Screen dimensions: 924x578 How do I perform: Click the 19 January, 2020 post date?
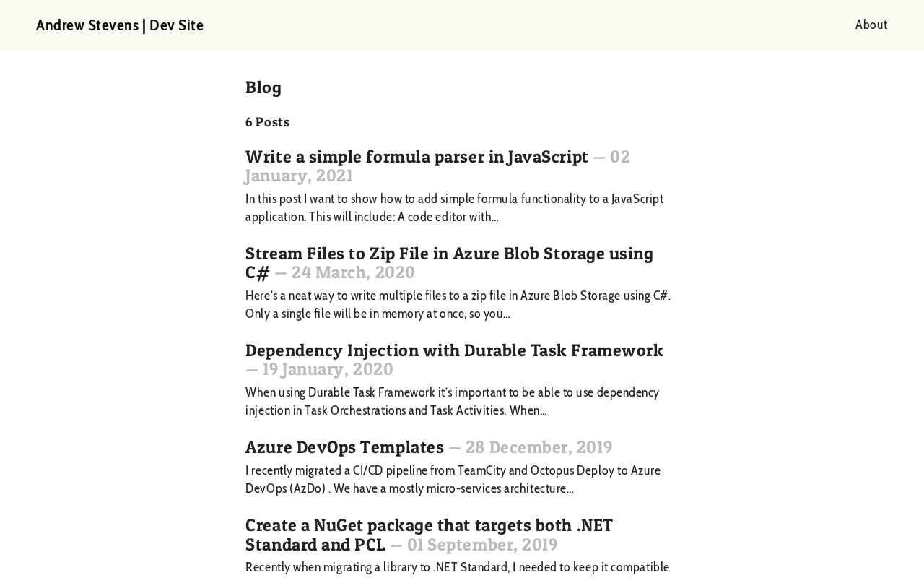point(327,369)
